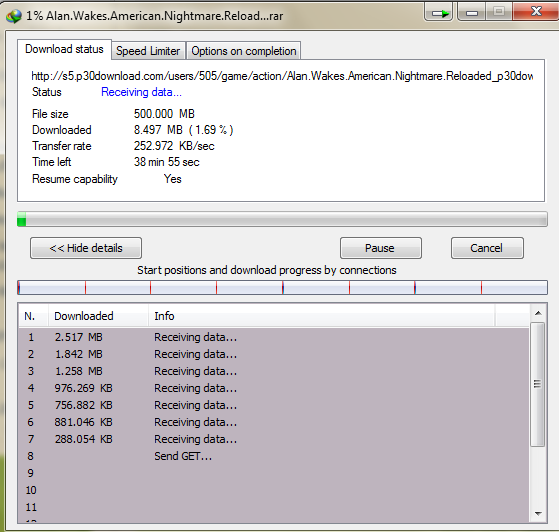Click scrollbar down arrow in connections list

click(x=538, y=513)
